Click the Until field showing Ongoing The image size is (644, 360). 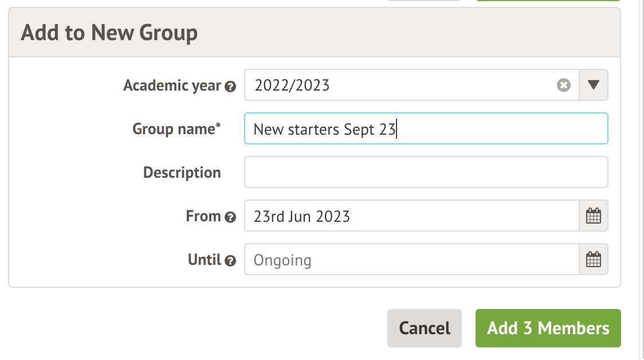[x=411, y=260]
